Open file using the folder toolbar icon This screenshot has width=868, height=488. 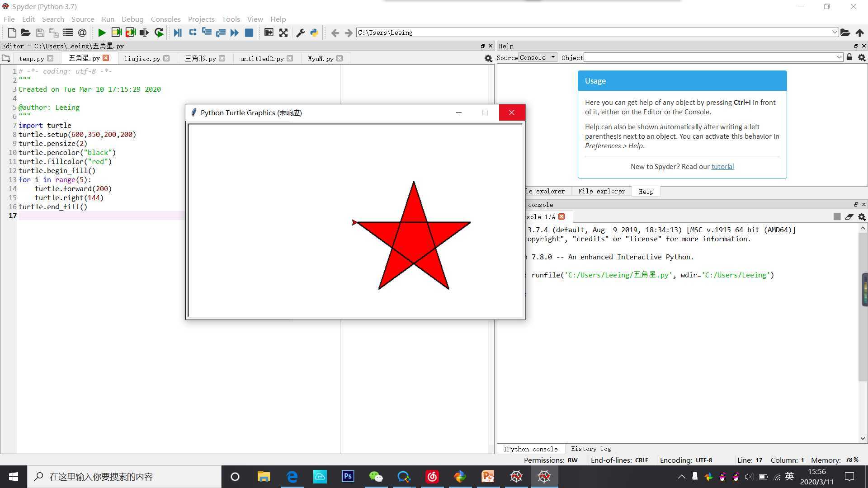(x=26, y=33)
